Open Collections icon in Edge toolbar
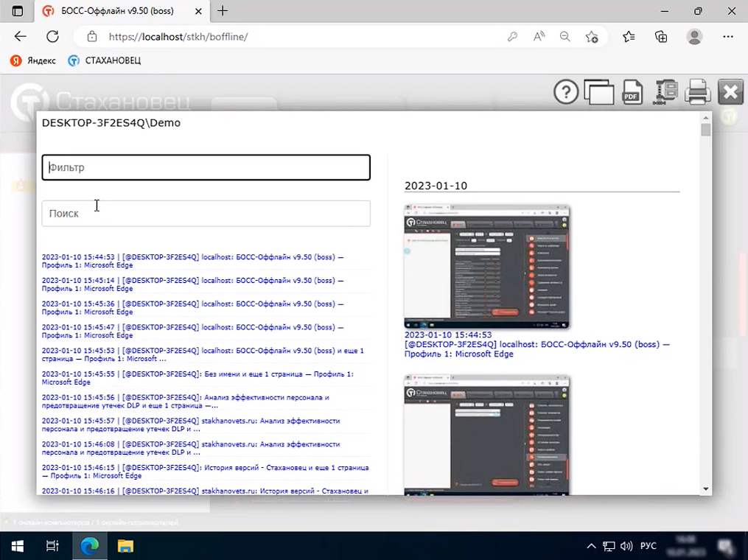Screen dimensions: 748x560 click(661, 37)
